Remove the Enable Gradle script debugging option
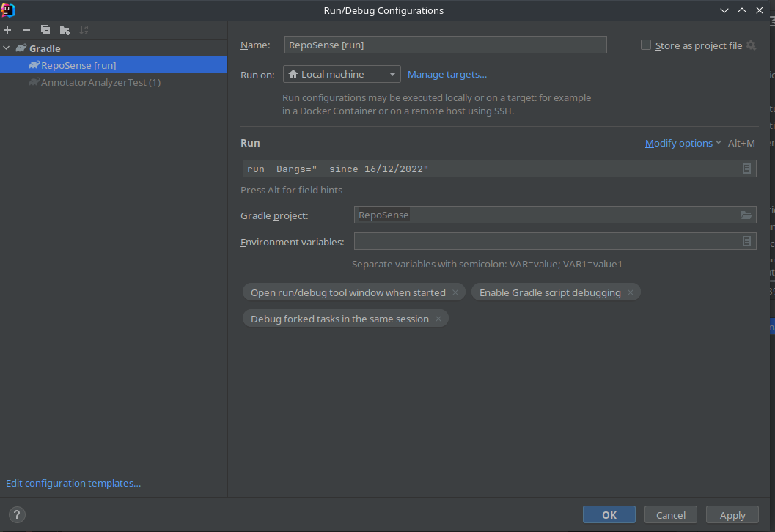775x532 pixels. (x=630, y=292)
